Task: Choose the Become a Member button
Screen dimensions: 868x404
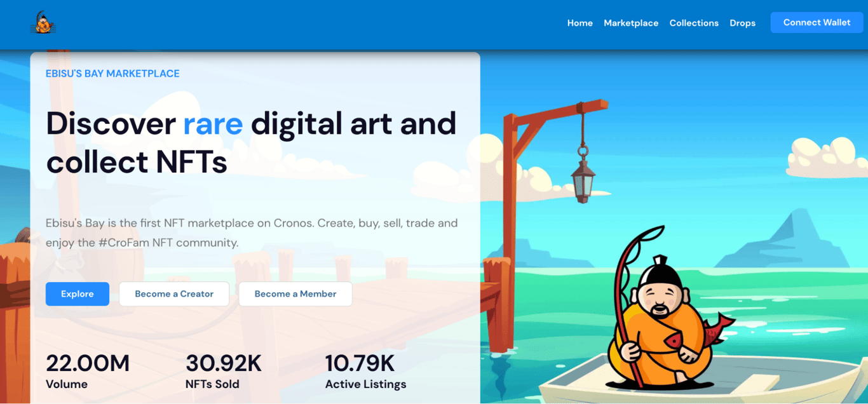Action: [x=295, y=294]
